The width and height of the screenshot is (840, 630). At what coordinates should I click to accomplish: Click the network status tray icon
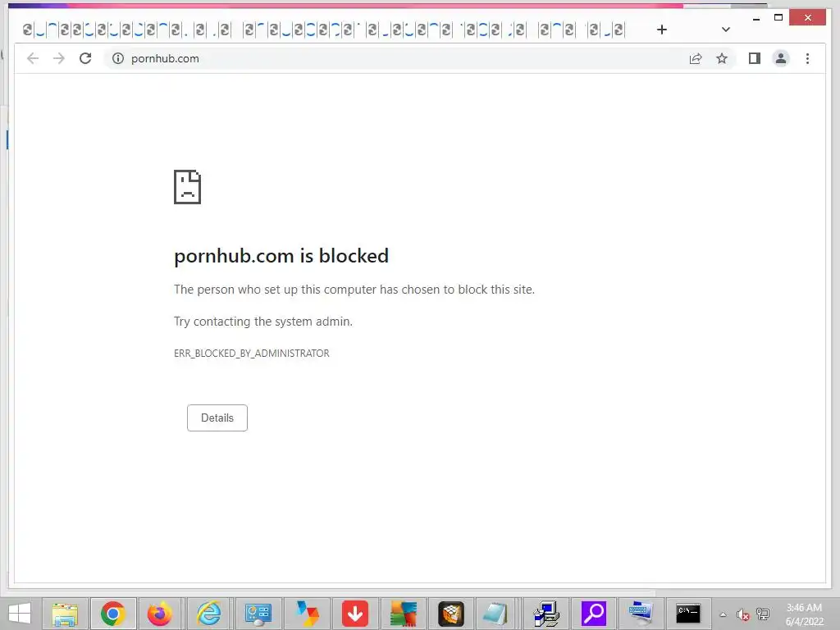tap(763, 614)
